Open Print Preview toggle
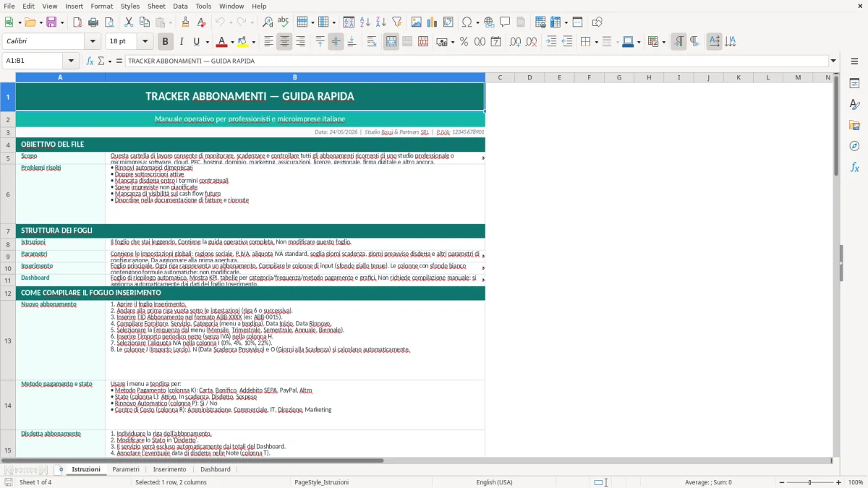The height and width of the screenshot is (488, 868). pos(109,22)
